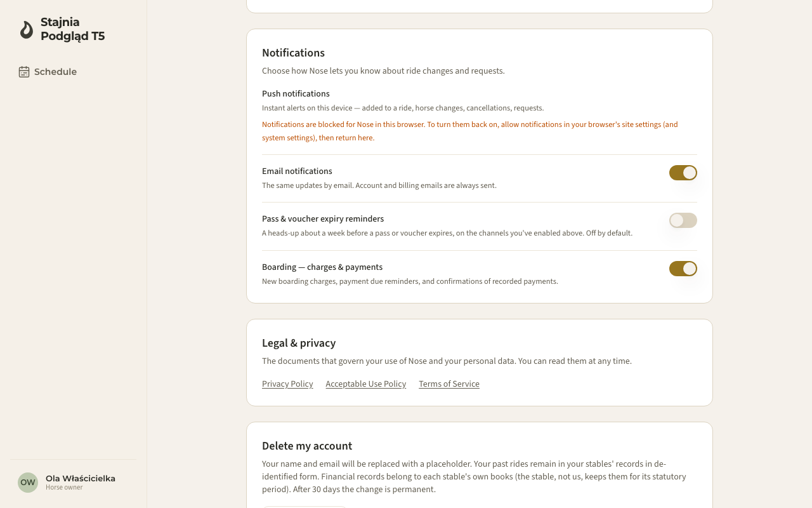Click the blocked notifications warning text
Viewport: 812px width, 508px height.
coord(470,131)
